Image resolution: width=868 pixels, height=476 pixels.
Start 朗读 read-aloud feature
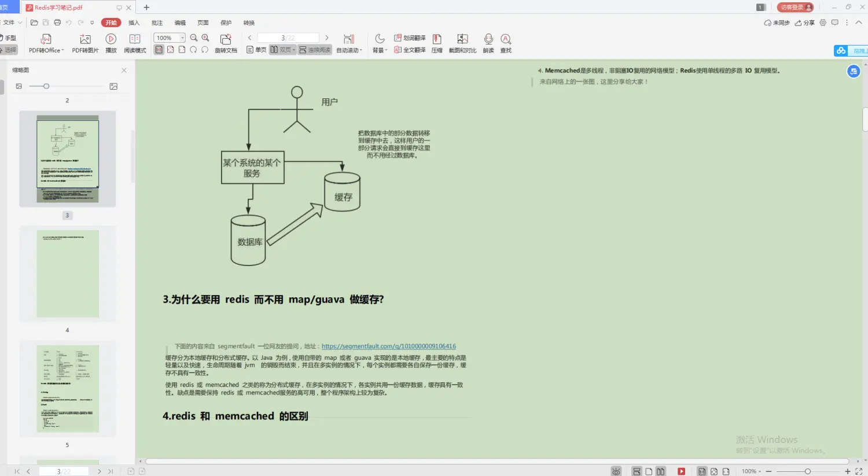pyautogui.click(x=488, y=43)
